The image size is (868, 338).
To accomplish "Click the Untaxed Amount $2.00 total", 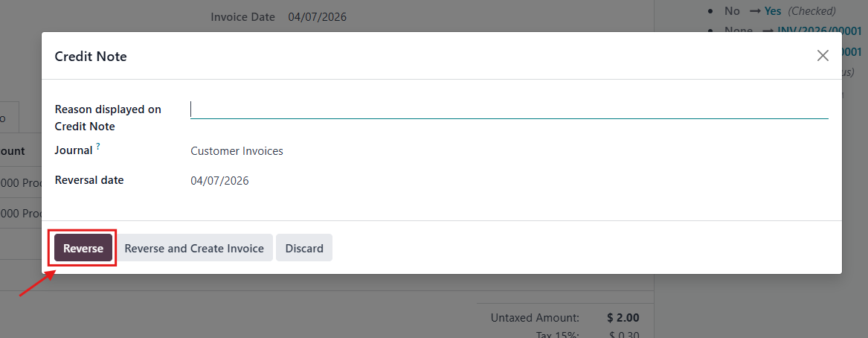I will click(x=623, y=318).
